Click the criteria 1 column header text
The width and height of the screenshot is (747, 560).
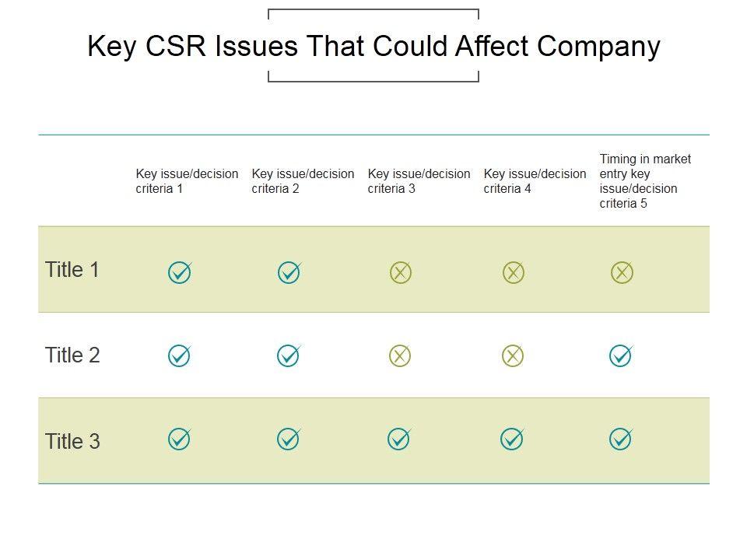point(187,181)
